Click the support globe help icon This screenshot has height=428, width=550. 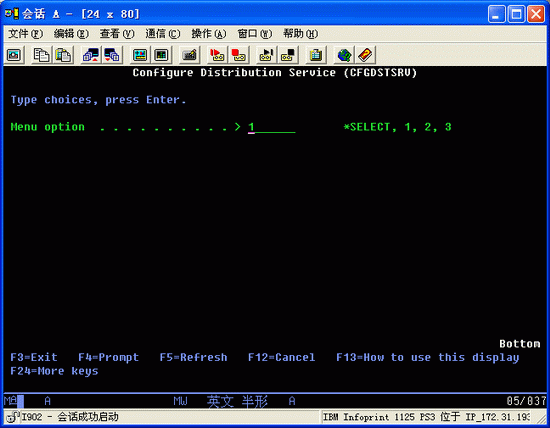(344, 55)
